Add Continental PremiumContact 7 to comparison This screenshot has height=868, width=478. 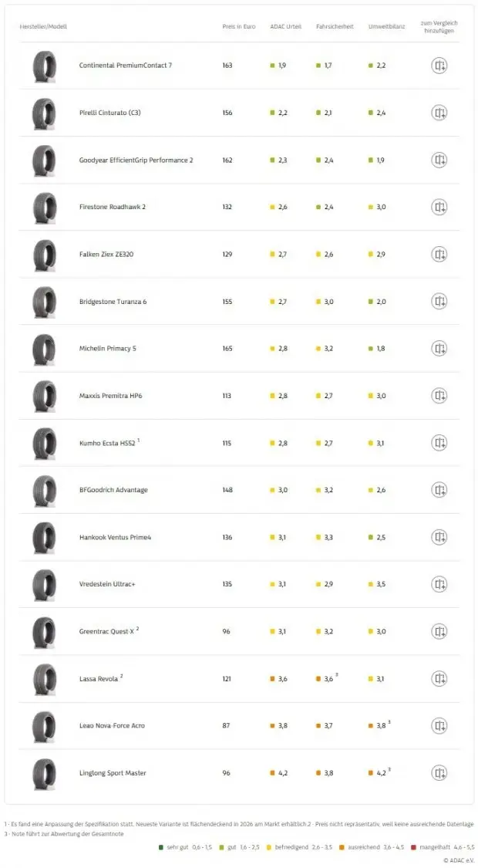439,66
